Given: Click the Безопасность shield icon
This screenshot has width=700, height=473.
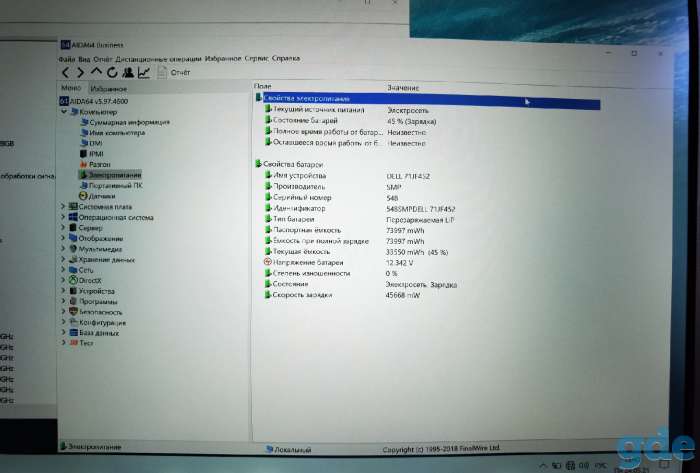Looking at the screenshot, I should 73,311.
